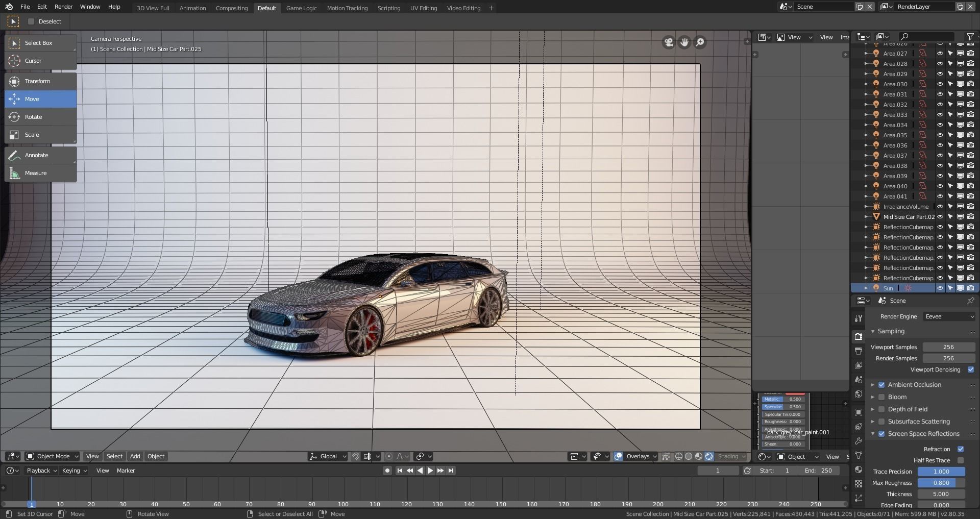The height and width of the screenshot is (519, 980).
Task: Disable Ambient Occlusion checkbox
Action: click(881, 385)
